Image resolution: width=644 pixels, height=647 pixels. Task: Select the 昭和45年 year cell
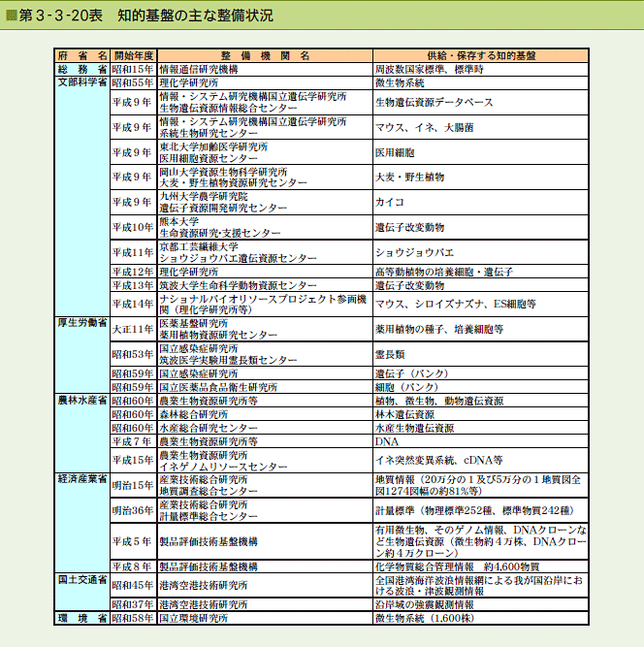click(x=134, y=586)
